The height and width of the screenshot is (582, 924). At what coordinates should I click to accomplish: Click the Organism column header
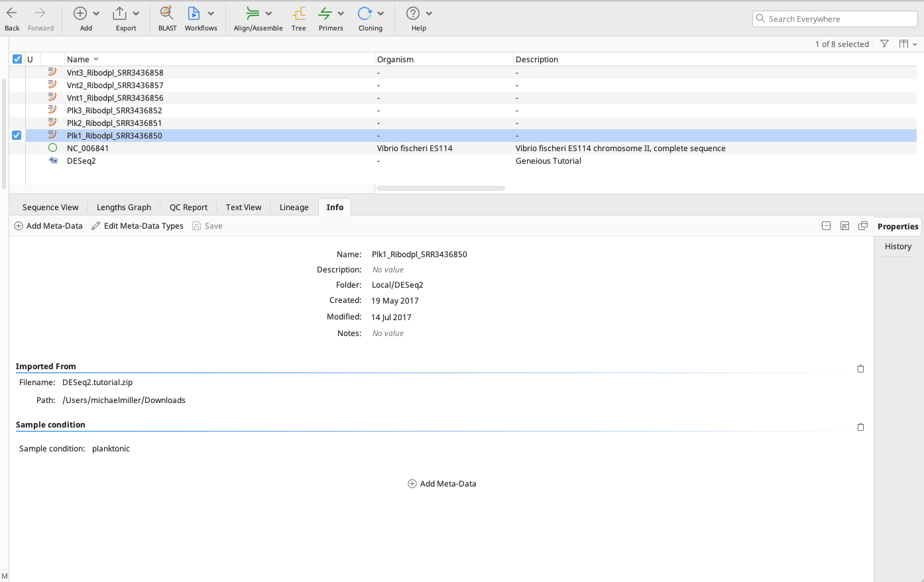[444, 59]
